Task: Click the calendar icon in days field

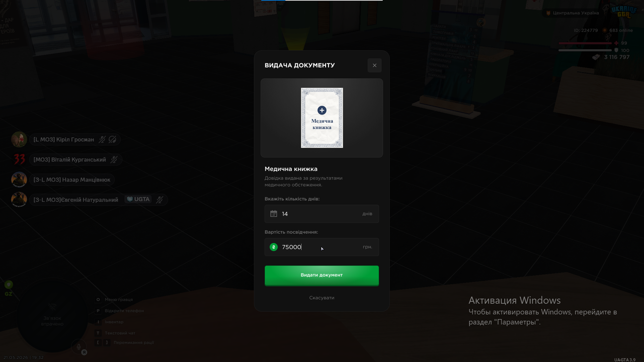Action: pos(274,214)
